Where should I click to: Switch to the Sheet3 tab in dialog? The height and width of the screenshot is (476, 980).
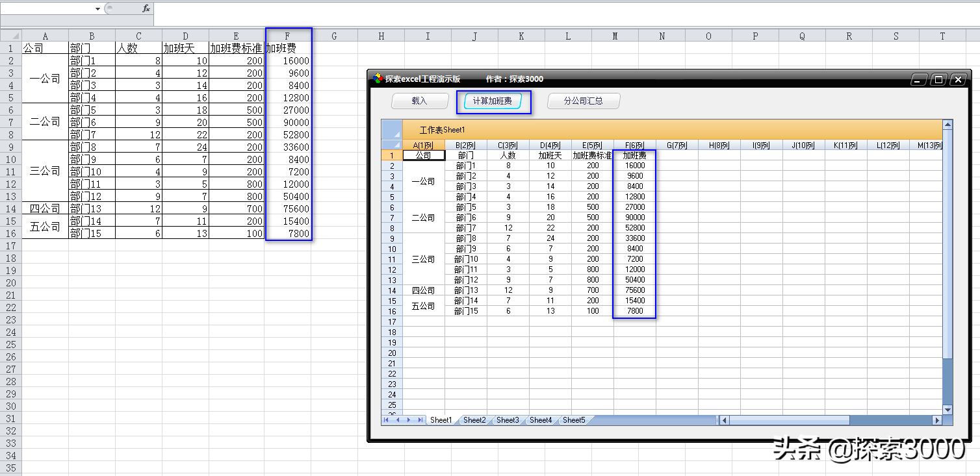point(508,420)
